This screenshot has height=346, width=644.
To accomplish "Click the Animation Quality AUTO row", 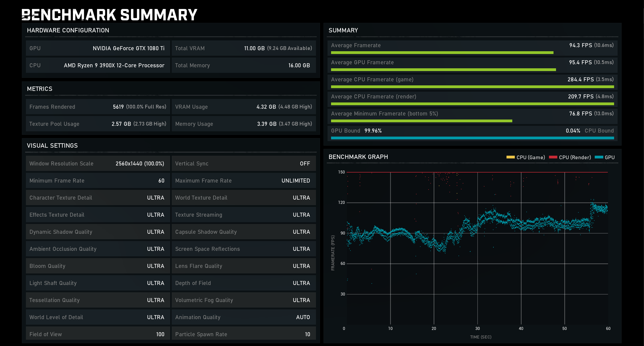I will (x=243, y=317).
